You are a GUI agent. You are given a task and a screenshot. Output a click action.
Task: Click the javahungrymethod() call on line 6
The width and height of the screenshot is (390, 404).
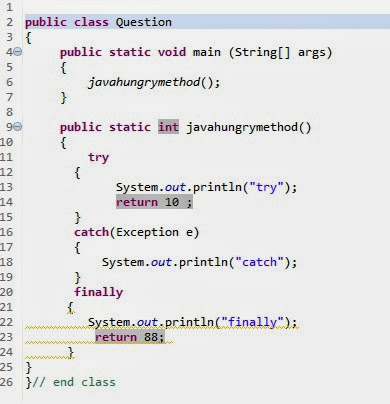tap(154, 82)
